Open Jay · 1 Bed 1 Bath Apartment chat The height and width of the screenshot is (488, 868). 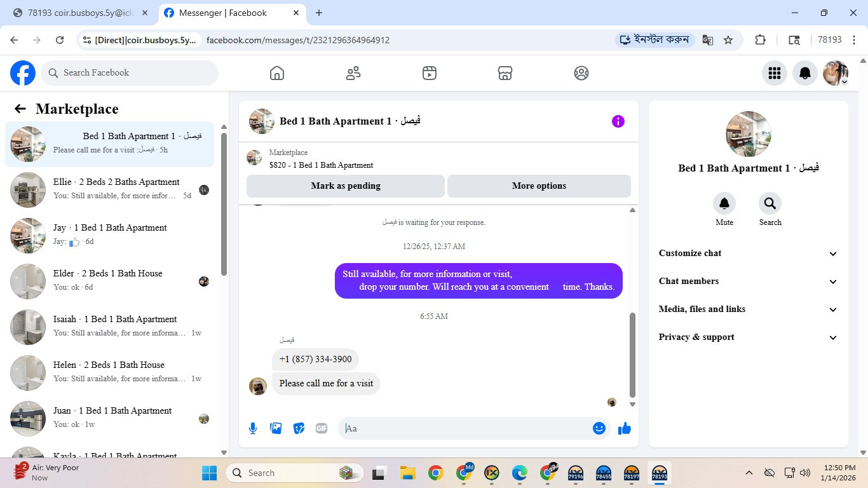point(110,236)
